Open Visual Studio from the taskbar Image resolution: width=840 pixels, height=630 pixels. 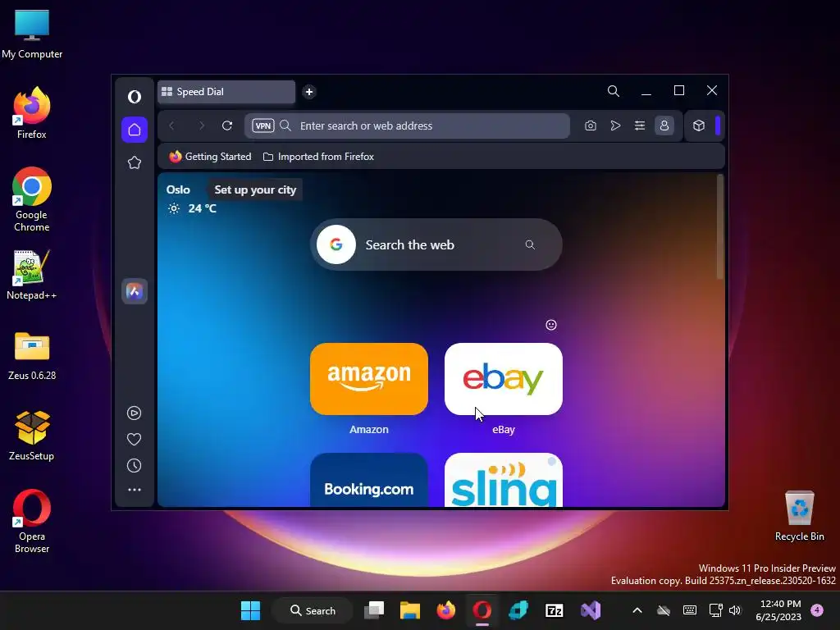591,610
